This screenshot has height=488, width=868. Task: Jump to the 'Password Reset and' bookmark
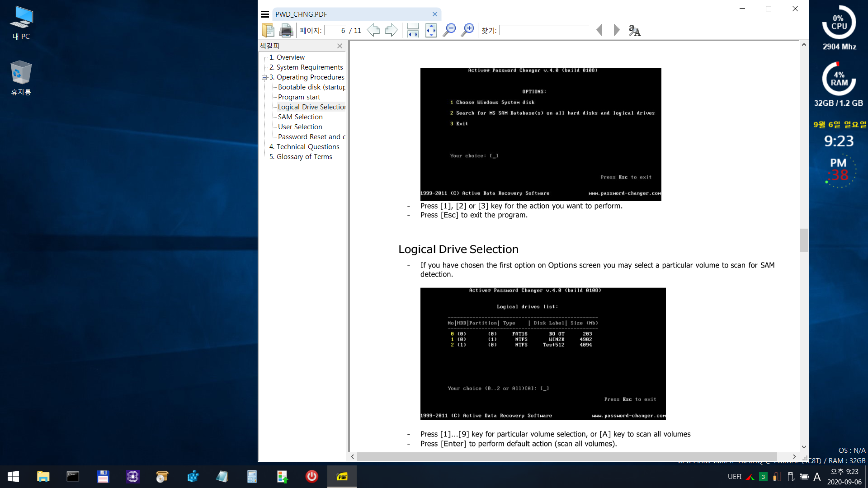(311, 137)
